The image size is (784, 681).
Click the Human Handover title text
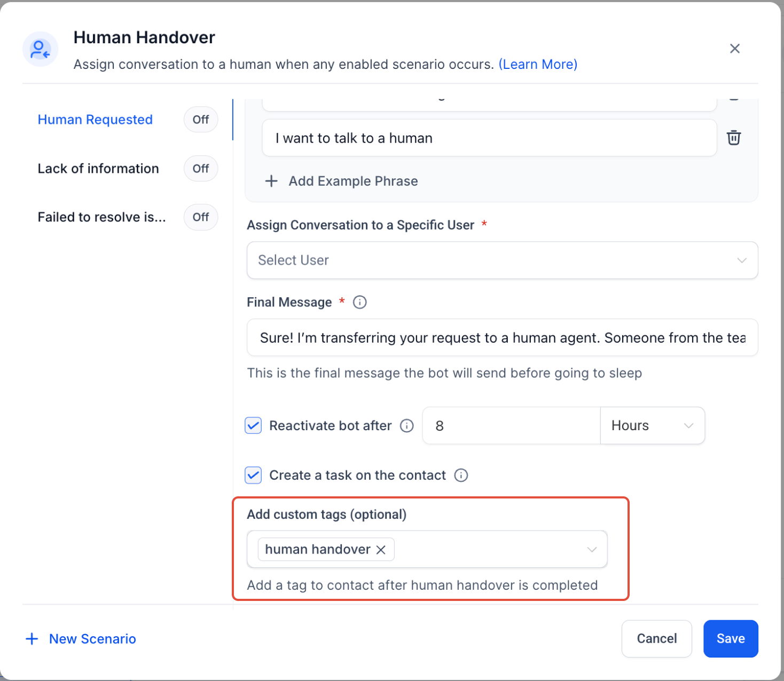click(144, 37)
